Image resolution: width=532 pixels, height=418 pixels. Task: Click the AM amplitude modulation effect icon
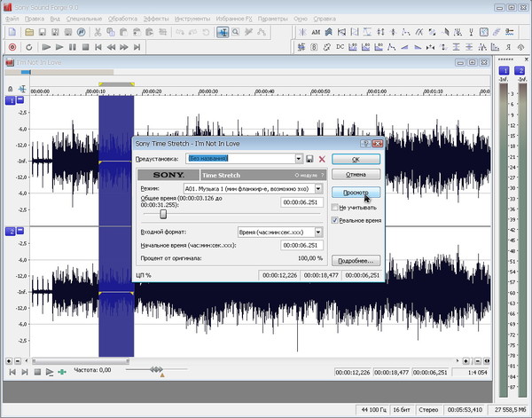316,32
